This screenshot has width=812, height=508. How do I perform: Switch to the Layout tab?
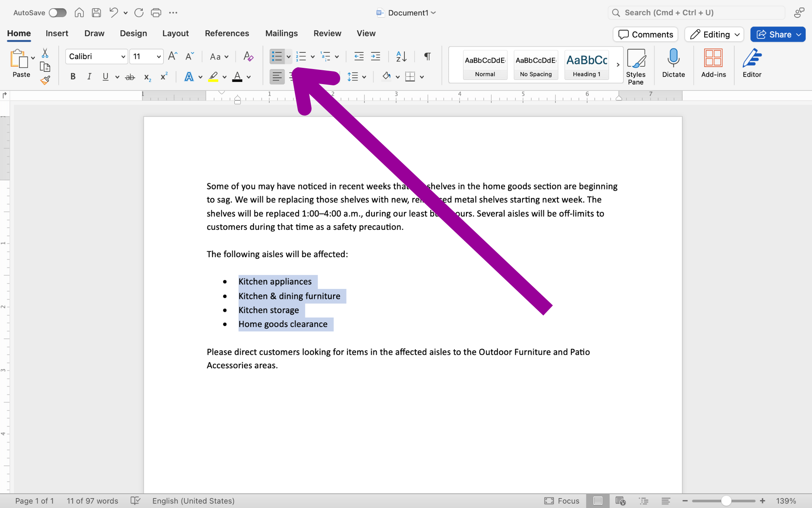coord(175,33)
